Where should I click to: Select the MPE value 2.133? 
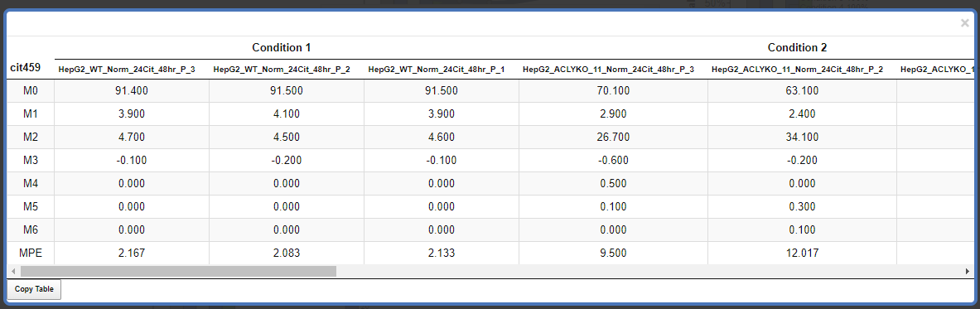coord(442,253)
